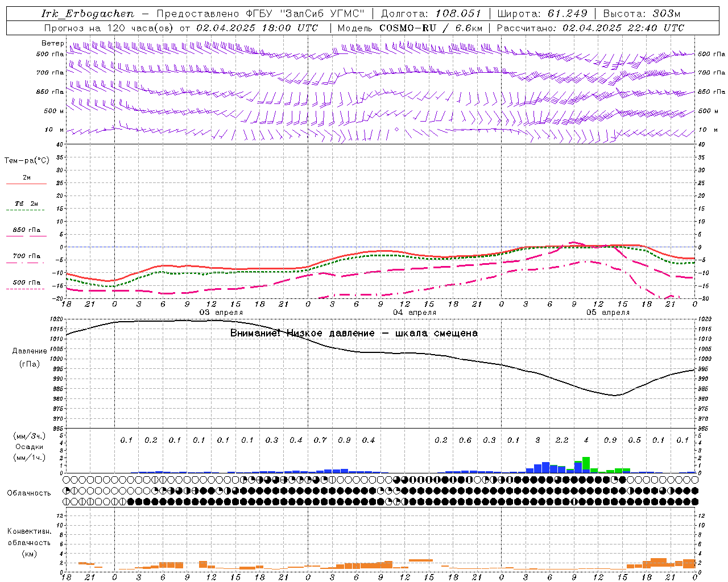728x582 pixels.
Task: Click the provider text ФГБУ "ЗапСиб УГМС"
Action: (305, 14)
